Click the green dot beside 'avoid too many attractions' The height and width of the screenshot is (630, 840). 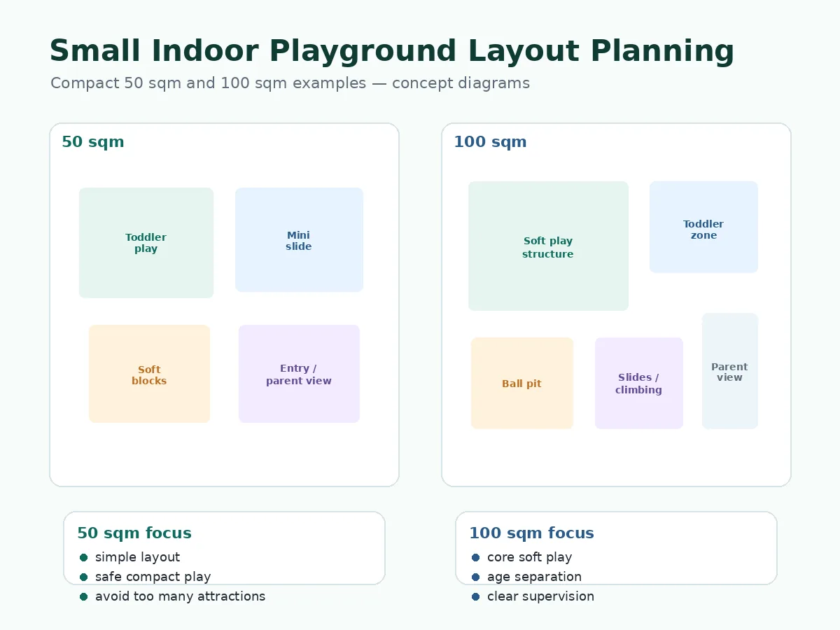83,596
